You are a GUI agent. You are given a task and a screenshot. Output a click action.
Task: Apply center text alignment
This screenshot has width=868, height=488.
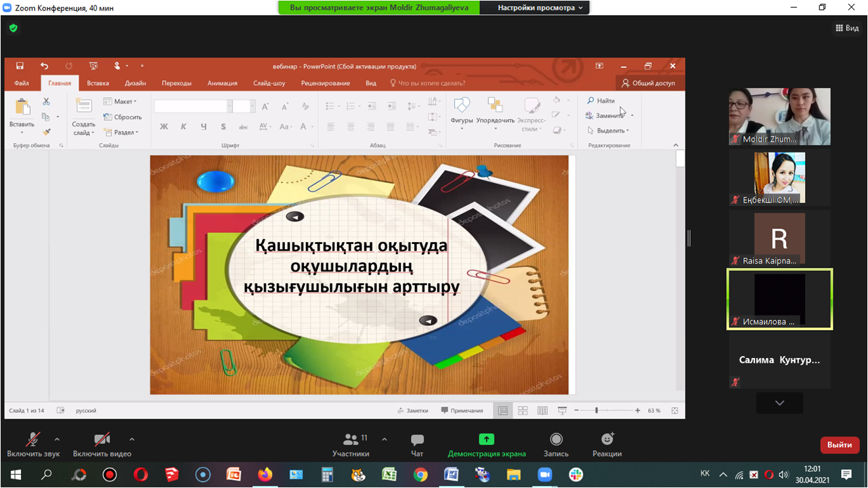[x=351, y=126]
